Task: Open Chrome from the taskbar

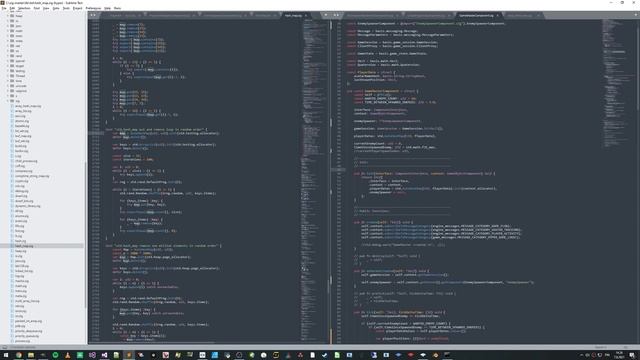Action: (18, 355)
